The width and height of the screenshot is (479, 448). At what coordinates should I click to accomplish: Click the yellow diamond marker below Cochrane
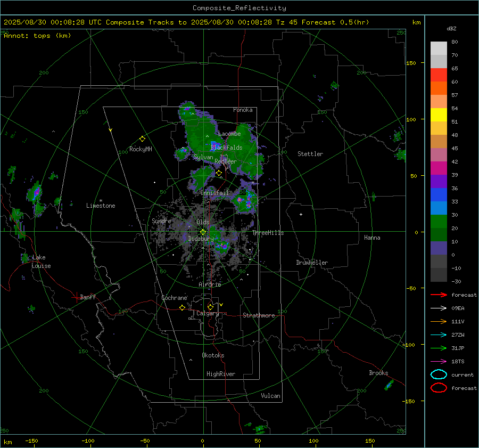182,307
